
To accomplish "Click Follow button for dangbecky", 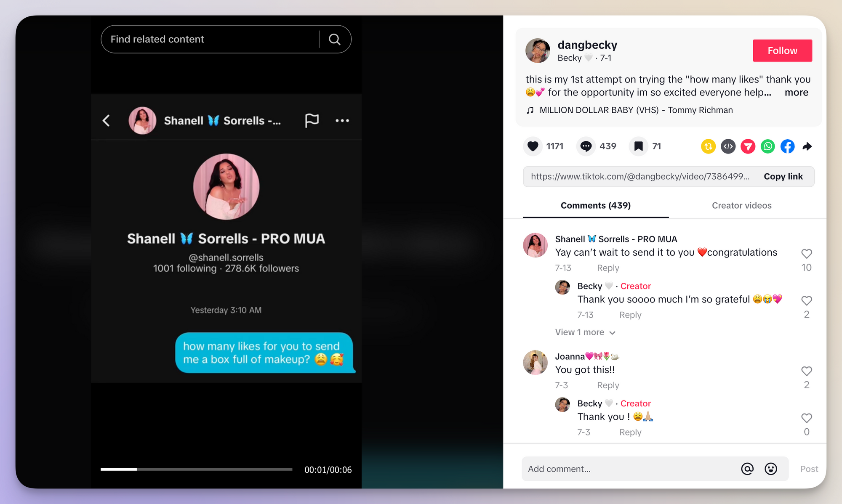I will [x=781, y=50].
